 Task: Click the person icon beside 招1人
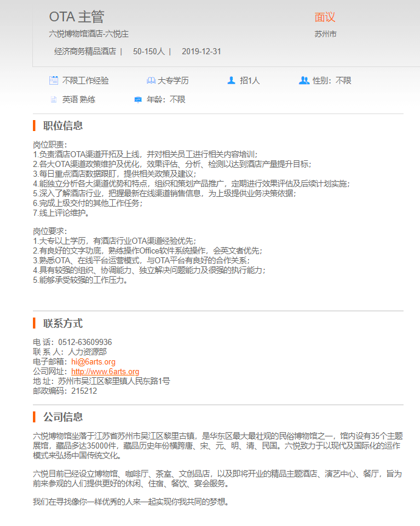click(x=231, y=80)
